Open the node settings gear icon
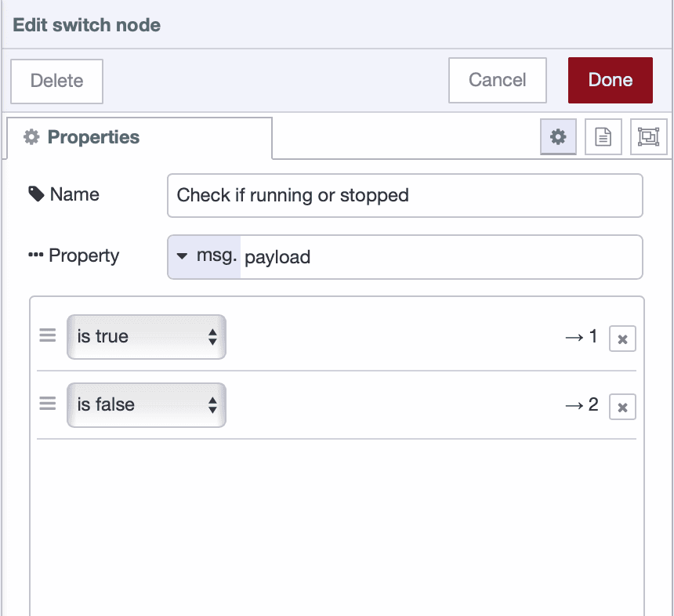The image size is (674, 616). [558, 136]
